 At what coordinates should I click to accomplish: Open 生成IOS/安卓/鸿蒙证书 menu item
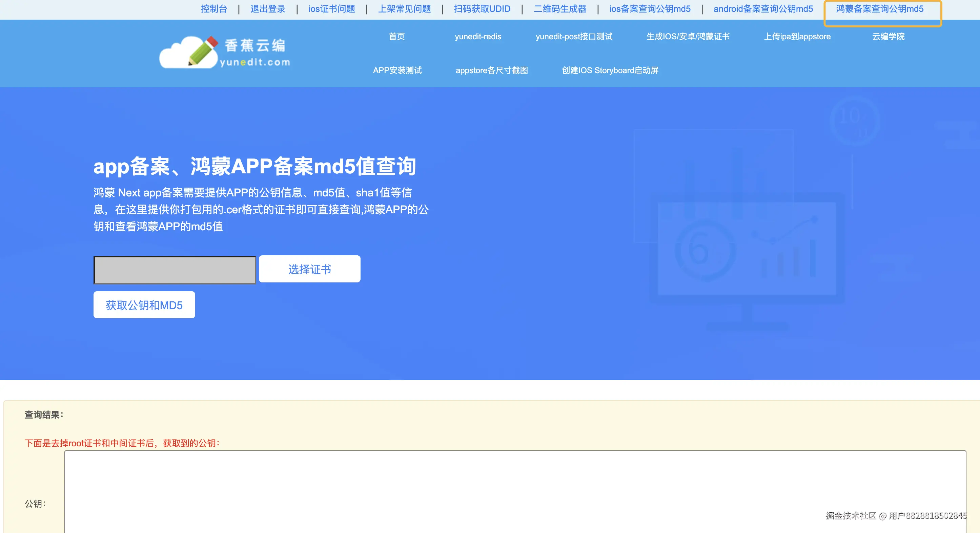click(x=688, y=37)
